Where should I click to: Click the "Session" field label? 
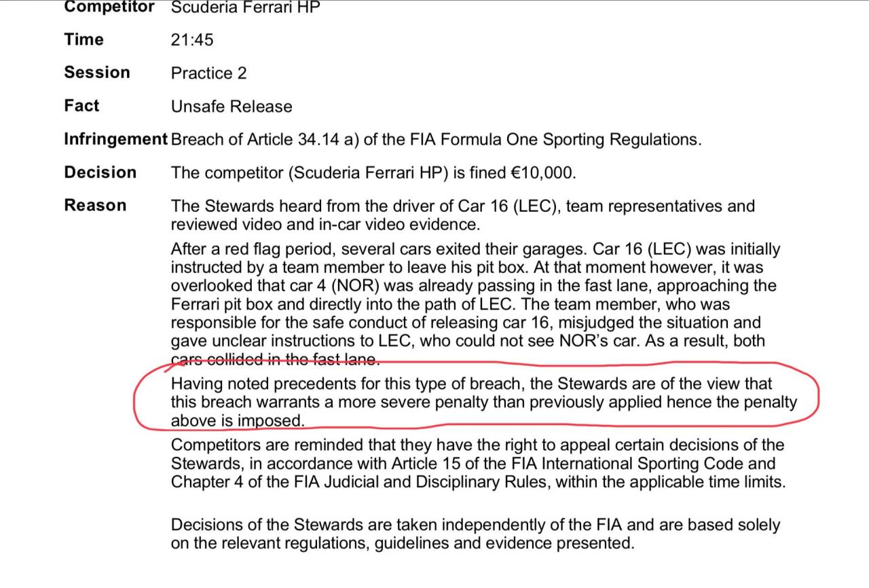point(97,73)
